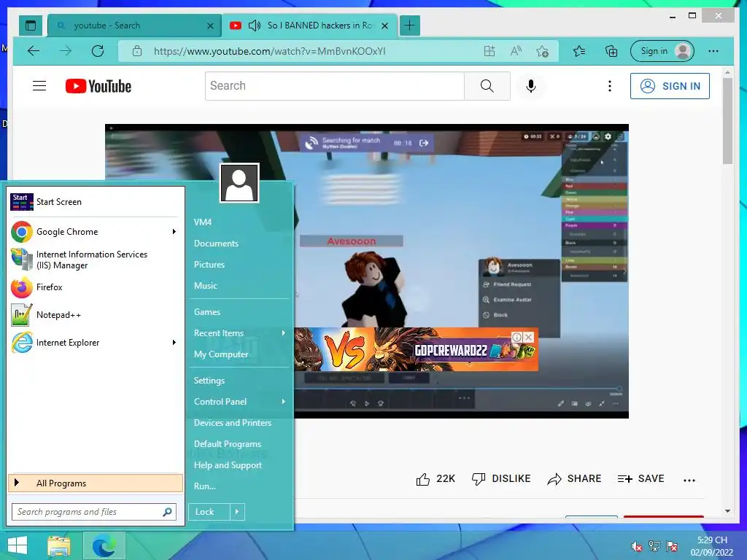The image size is (747, 560).
Task: Click the YouTube SIGN IN button
Action: tap(670, 86)
